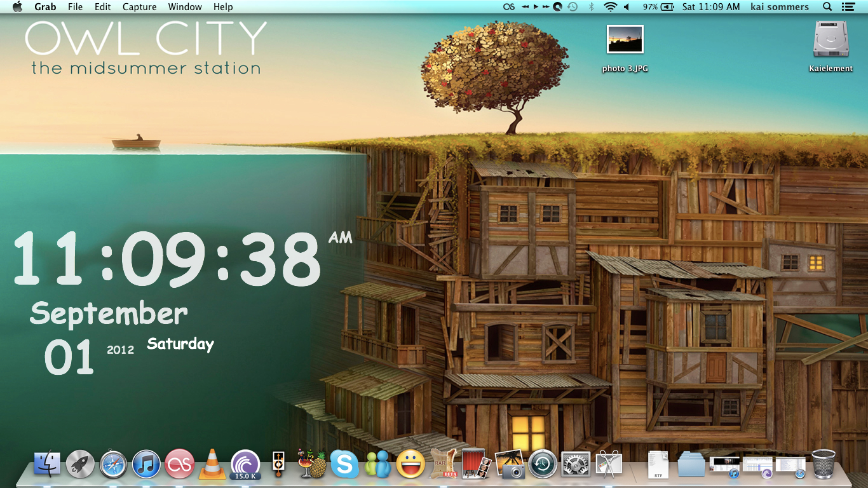This screenshot has width=868, height=488.
Task: Launch Yahoo Messenger smiley icon
Action: pos(410,464)
